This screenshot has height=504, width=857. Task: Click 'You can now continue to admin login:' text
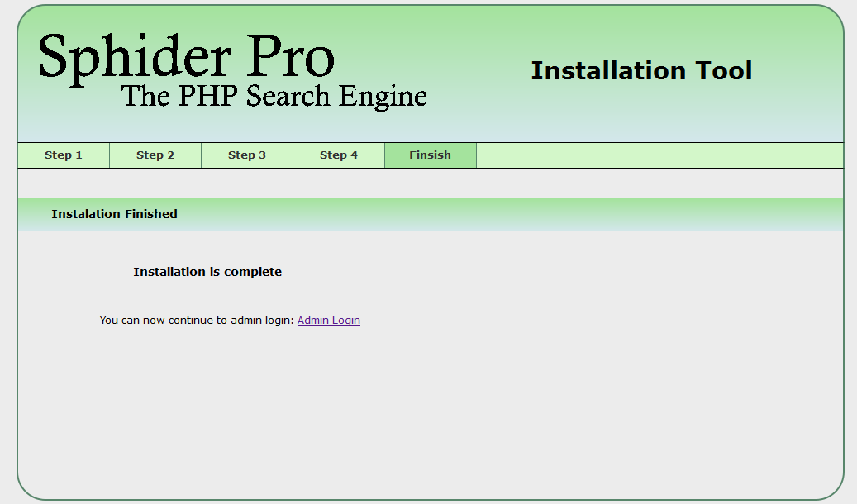click(197, 321)
